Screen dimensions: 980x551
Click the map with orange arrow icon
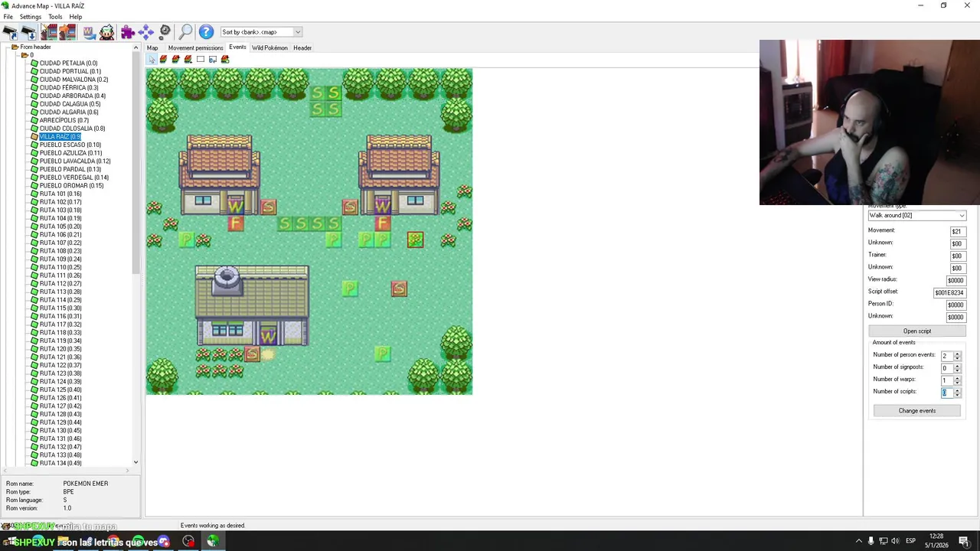tap(67, 32)
